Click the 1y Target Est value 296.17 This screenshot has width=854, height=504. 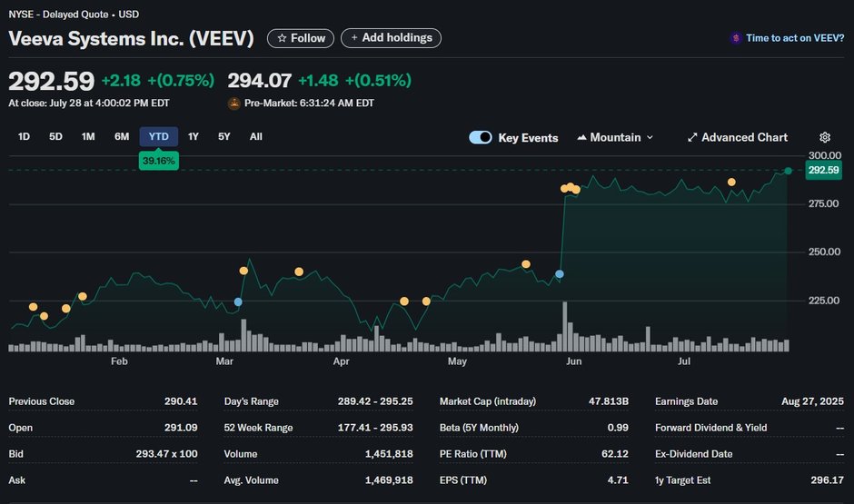827,480
